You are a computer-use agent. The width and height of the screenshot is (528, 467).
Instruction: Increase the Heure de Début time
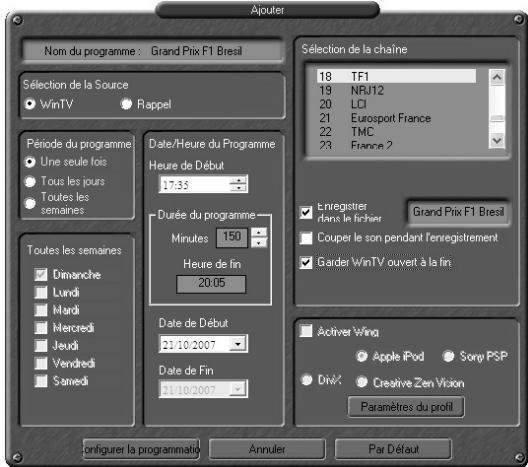coord(238,180)
